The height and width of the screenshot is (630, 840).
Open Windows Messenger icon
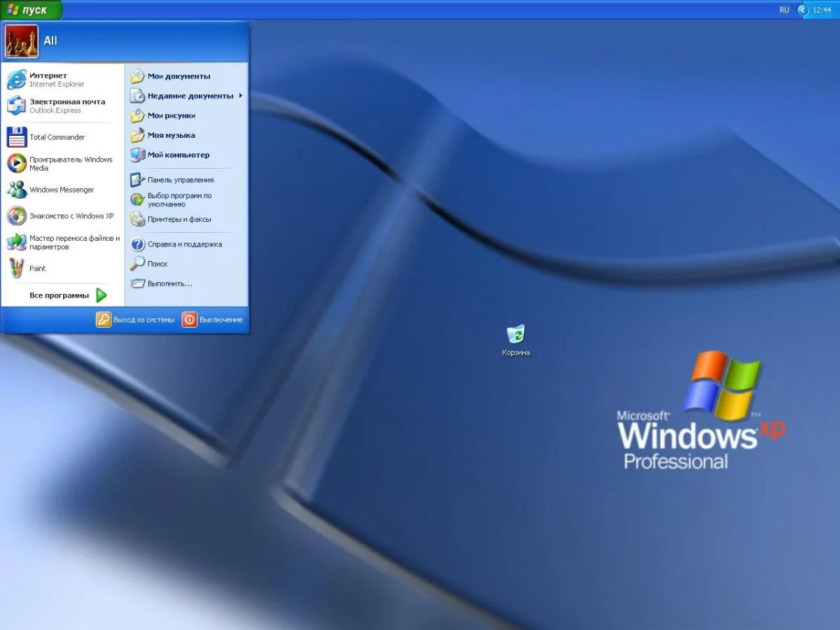[x=17, y=190]
